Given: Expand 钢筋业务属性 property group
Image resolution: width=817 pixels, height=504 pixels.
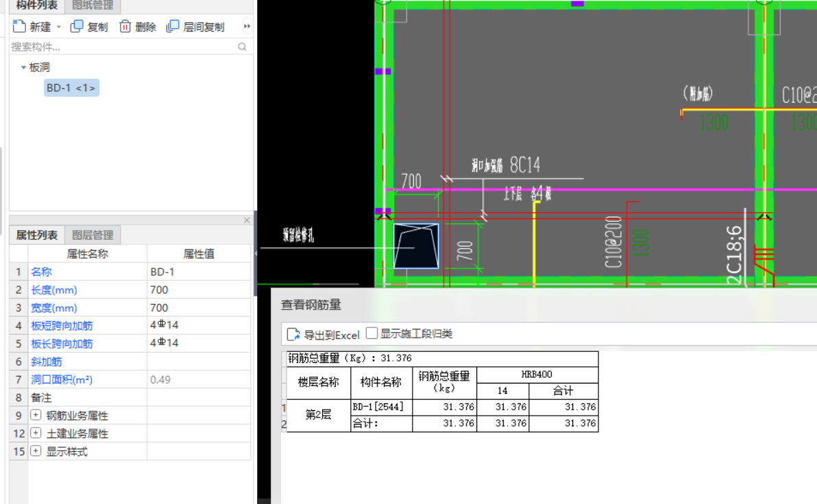Looking at the screenshot, I should pyautogui.click(x=36, y=415).
